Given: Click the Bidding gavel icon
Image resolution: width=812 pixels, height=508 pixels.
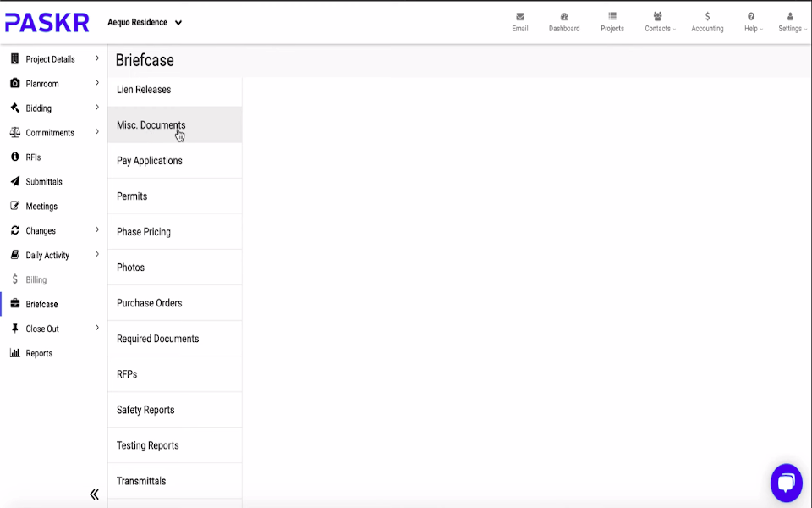Looking at the screenshot, I should (x=14, y=108).
